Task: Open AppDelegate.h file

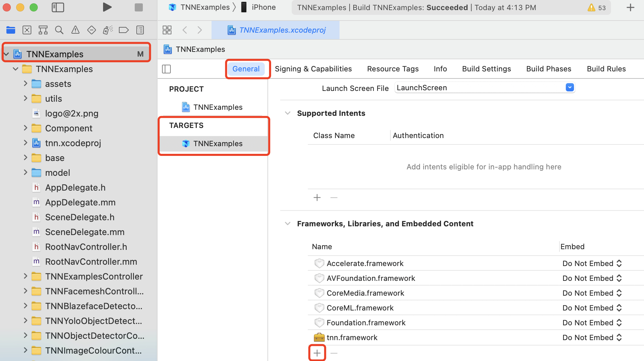Action: (69, 188)
